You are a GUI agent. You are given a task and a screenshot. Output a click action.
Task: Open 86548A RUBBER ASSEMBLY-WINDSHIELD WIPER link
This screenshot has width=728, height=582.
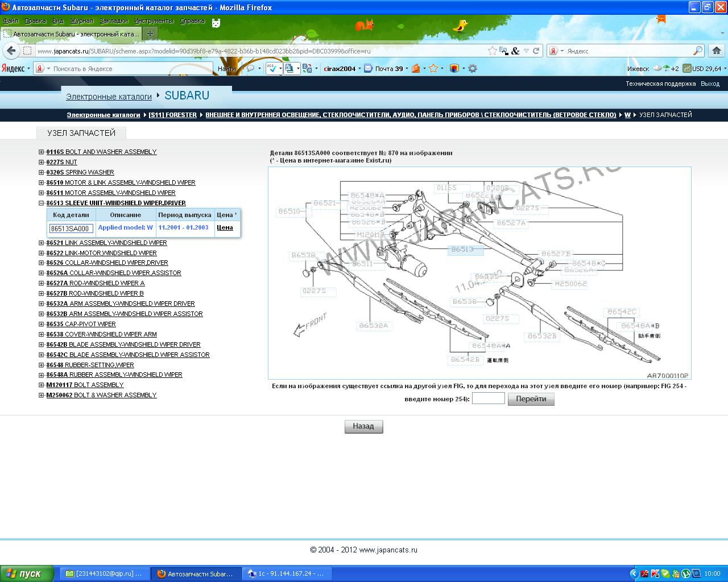pos(114,375)
